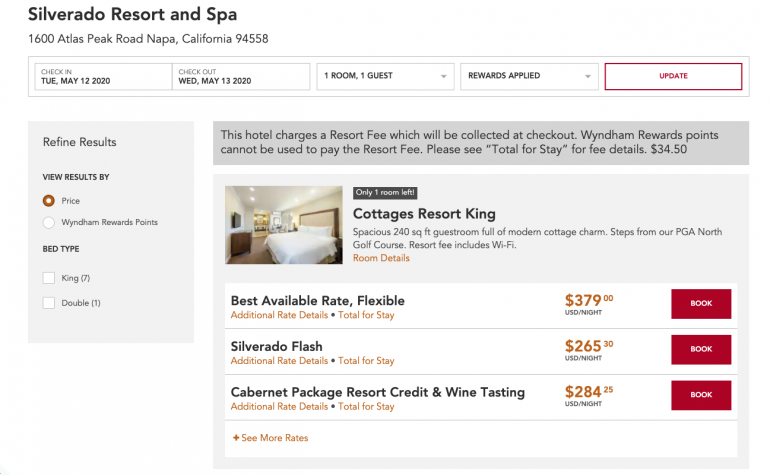
Task: Open the Room Details link
Action: click(x=381, y=258)
